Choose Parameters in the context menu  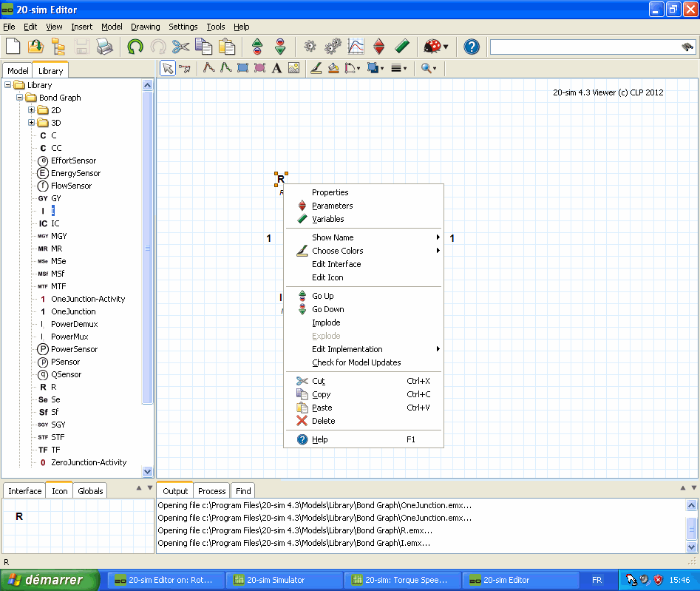tap(364, 206)
